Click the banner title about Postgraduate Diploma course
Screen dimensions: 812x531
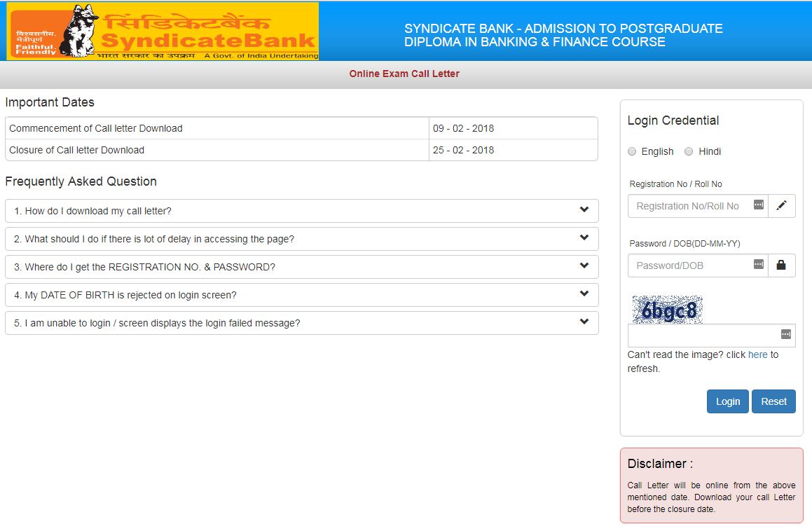(563, 35)
